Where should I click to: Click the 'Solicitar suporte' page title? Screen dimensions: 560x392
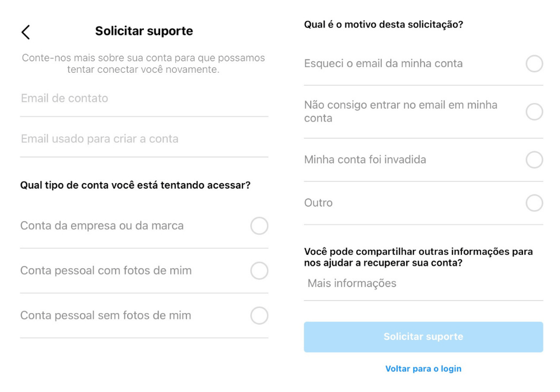[x=144, y=31]
